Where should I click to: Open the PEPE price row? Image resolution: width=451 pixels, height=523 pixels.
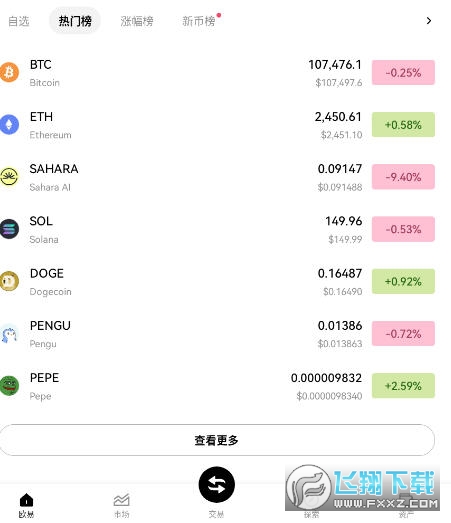point(217,386)
